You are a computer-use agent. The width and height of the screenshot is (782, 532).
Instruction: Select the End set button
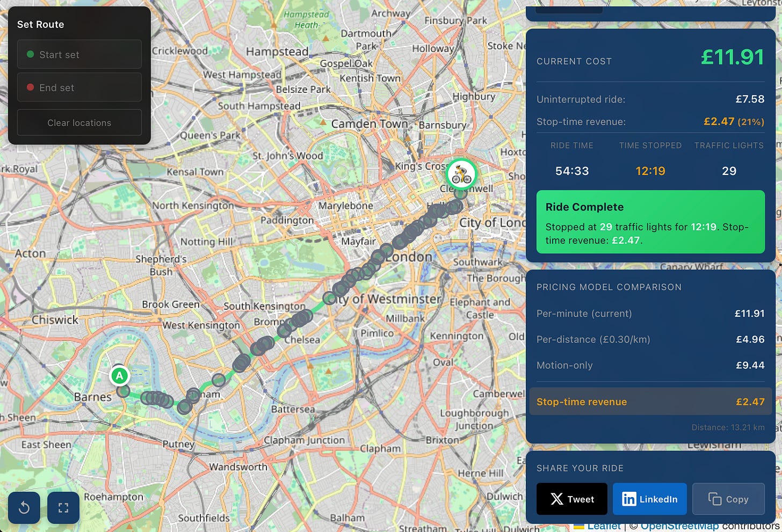tap(79, 88)
